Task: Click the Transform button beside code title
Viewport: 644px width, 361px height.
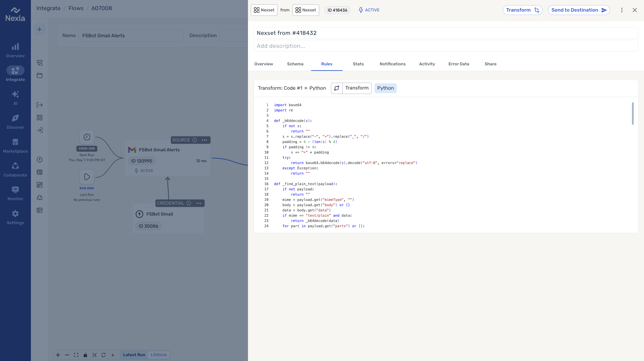Action: point(351,88)
